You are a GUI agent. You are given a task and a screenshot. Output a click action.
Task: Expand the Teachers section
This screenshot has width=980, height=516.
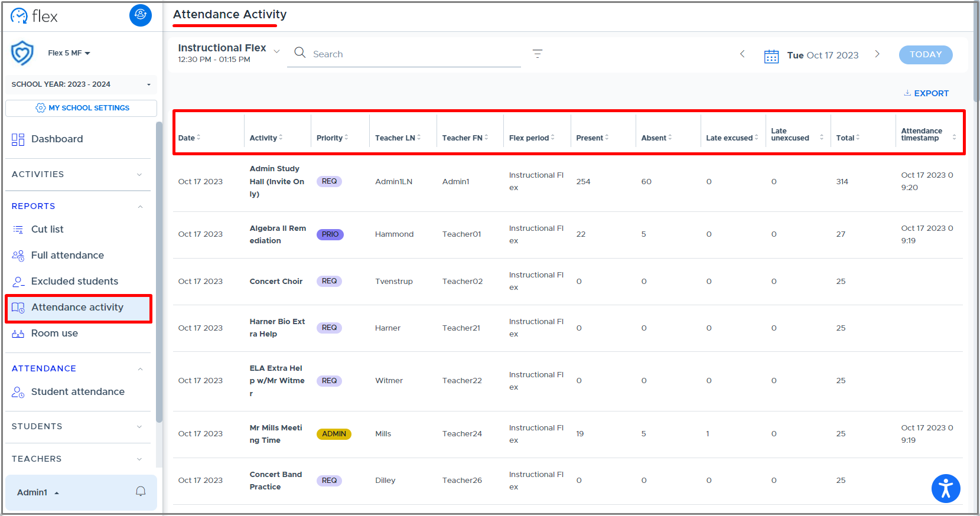coord(77,459)
